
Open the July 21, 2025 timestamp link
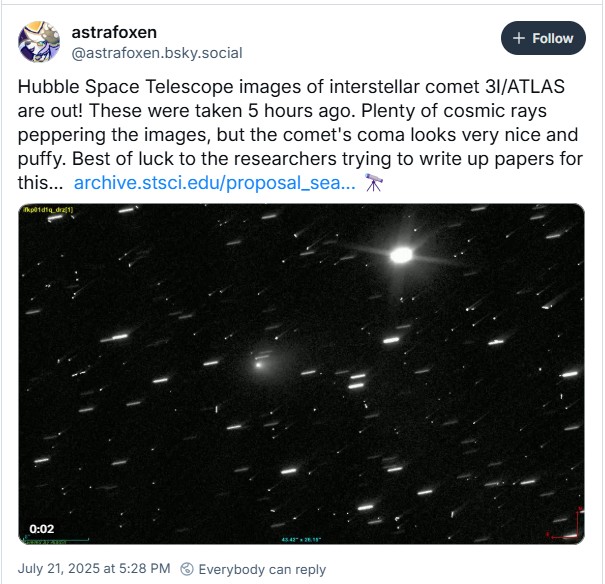[94, 569]
